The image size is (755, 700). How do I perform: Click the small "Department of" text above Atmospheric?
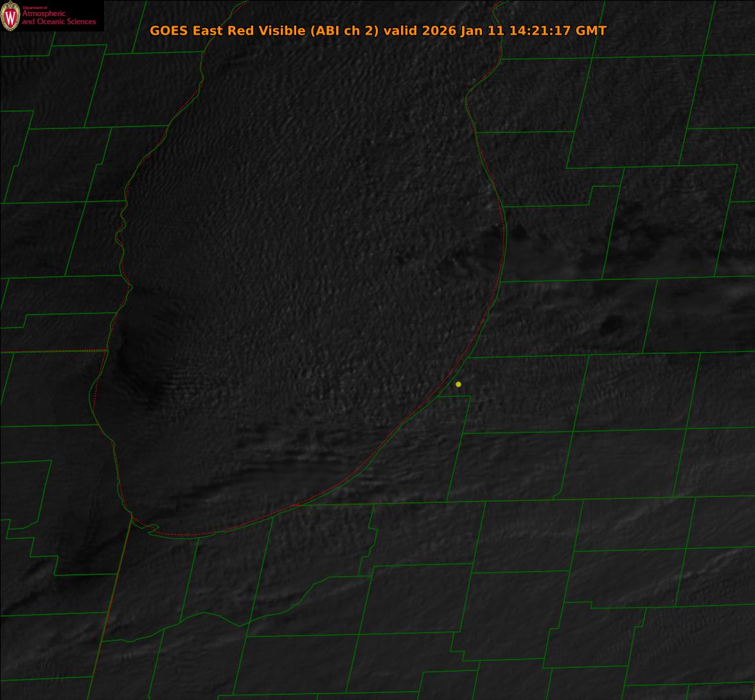(35, 8)
